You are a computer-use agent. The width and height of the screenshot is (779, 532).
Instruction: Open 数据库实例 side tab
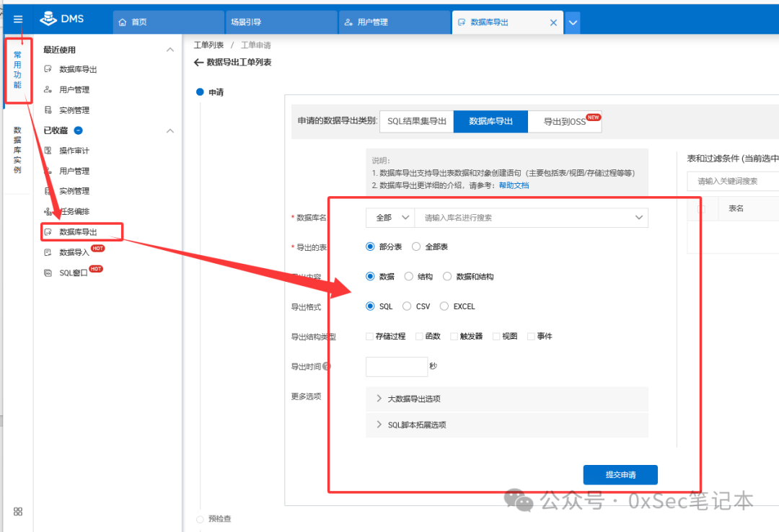click(18, 149)
